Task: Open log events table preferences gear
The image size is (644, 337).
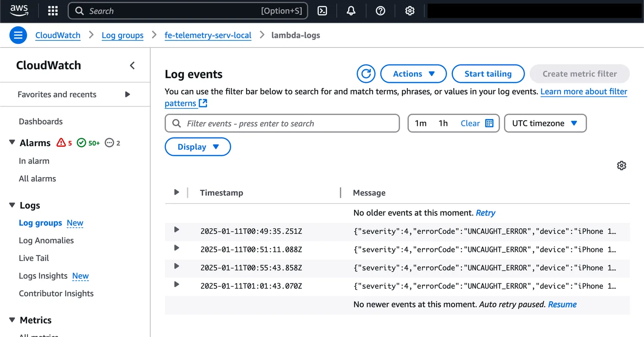Action: 622,165
